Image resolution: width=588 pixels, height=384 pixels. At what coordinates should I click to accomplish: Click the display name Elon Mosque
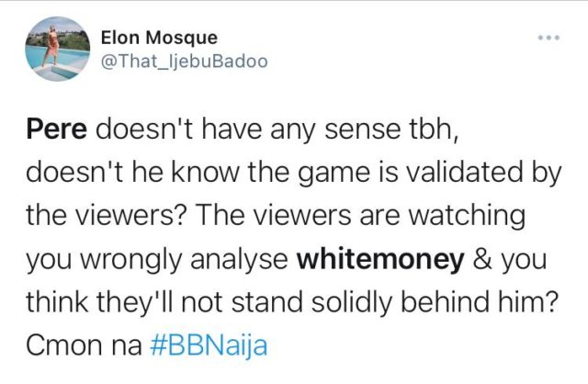click(x=159, y=38)
